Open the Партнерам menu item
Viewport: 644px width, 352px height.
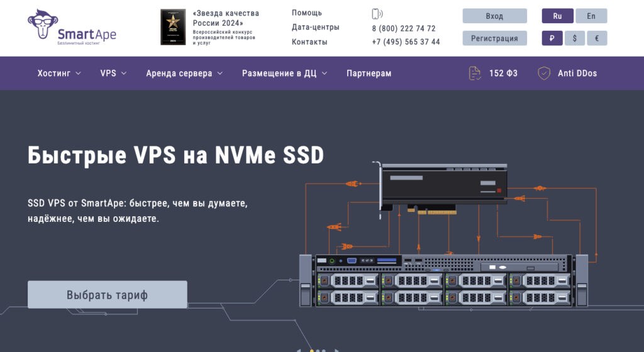click(x=369, y=73)
